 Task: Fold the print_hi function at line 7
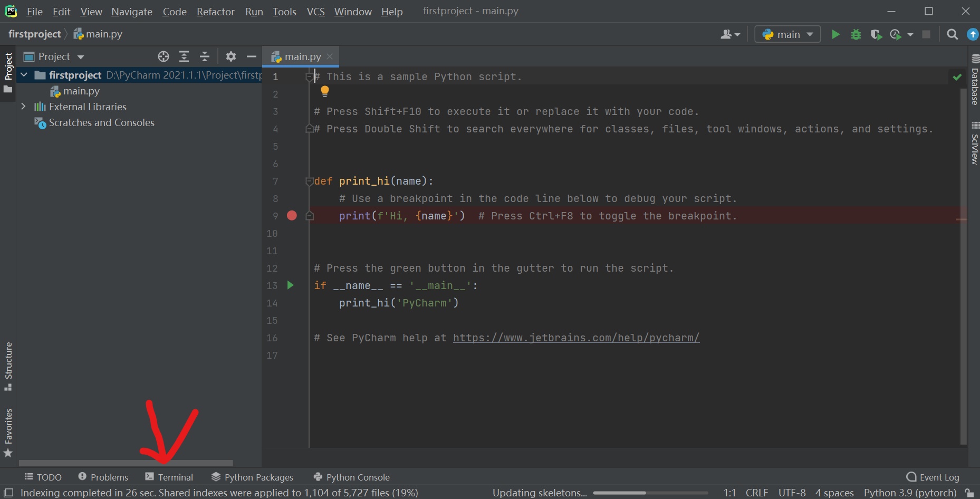coord(310,181)
